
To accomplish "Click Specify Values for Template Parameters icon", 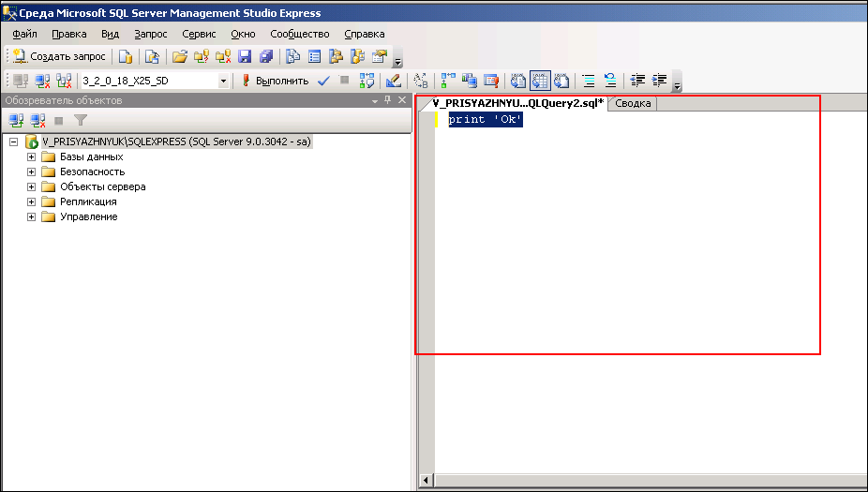I will [x=421, y=81].
